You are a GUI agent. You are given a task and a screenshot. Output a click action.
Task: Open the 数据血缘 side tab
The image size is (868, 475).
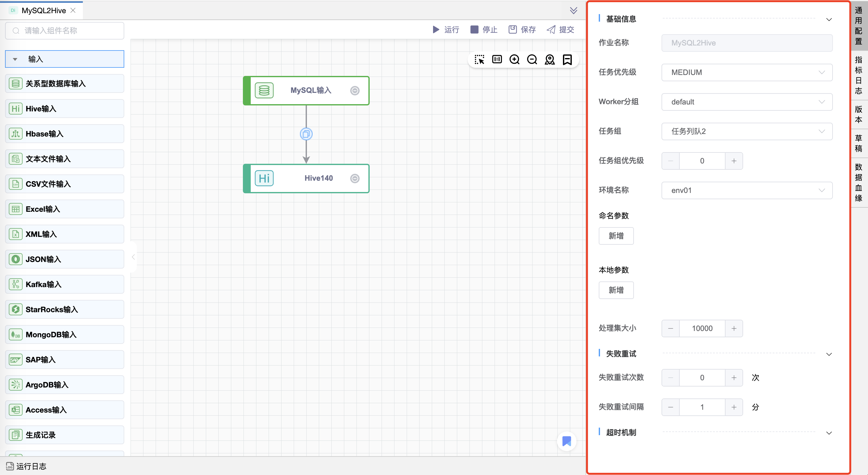(x=858, y=182)
